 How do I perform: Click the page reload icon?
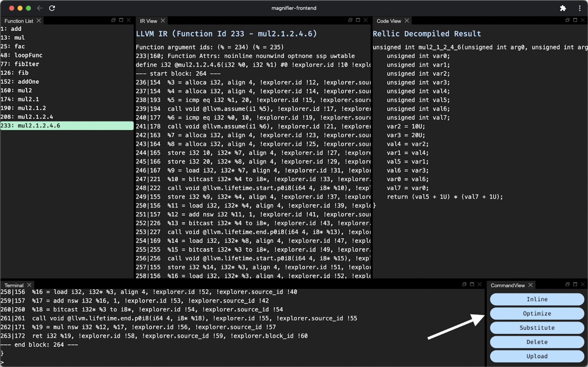point(52,8)
